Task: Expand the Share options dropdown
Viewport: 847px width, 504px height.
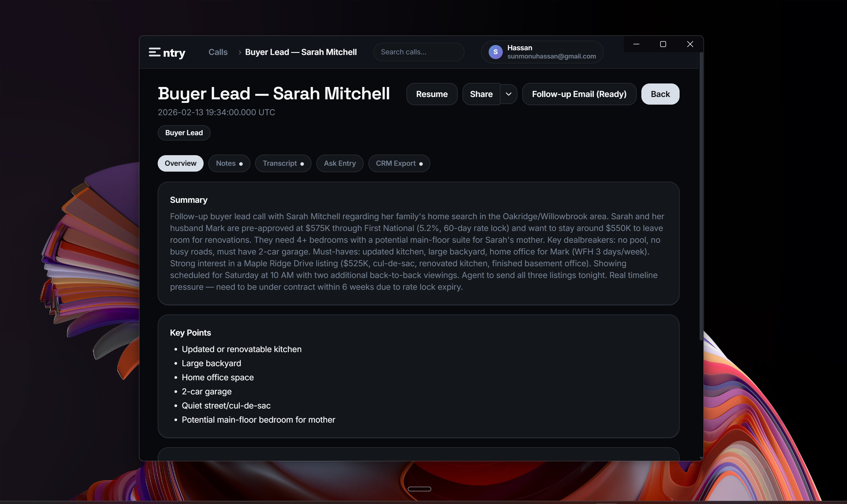Action: [x=509, y=94]
